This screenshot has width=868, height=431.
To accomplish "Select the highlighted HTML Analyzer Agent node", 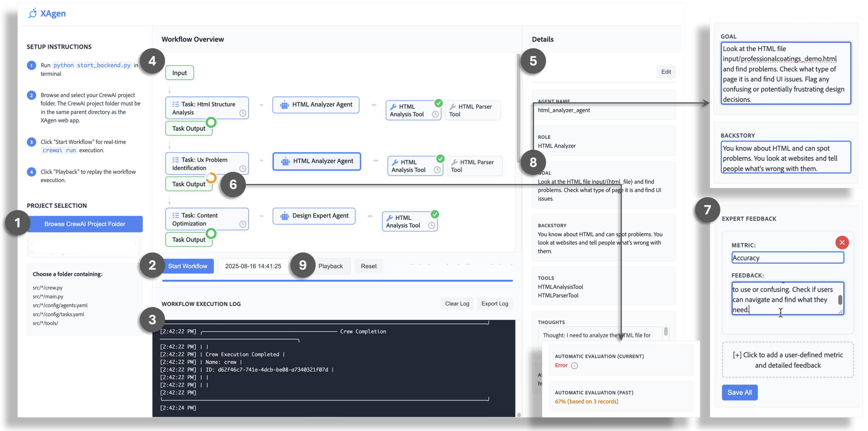I will click(317, 162).
